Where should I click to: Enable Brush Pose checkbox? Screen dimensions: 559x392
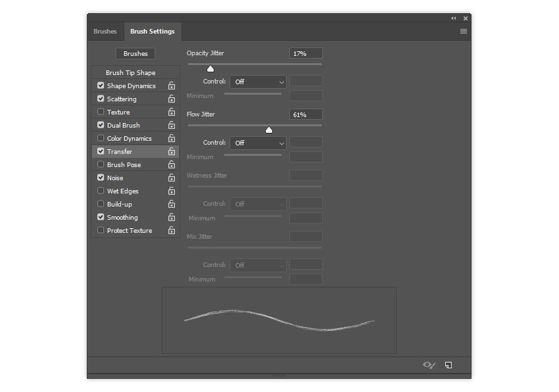click(x=101, y=164)
